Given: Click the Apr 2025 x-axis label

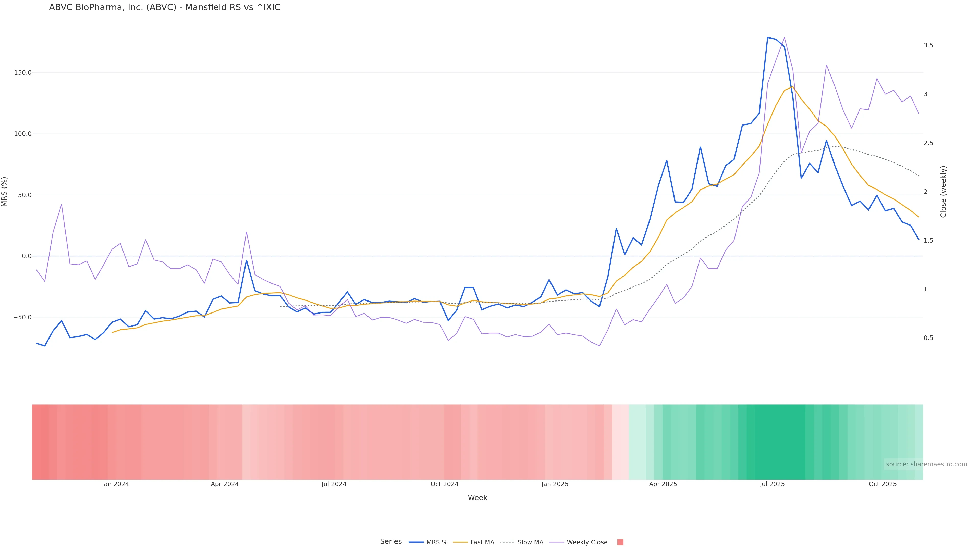Looking at the screenshot, I should tap(663, 484).
